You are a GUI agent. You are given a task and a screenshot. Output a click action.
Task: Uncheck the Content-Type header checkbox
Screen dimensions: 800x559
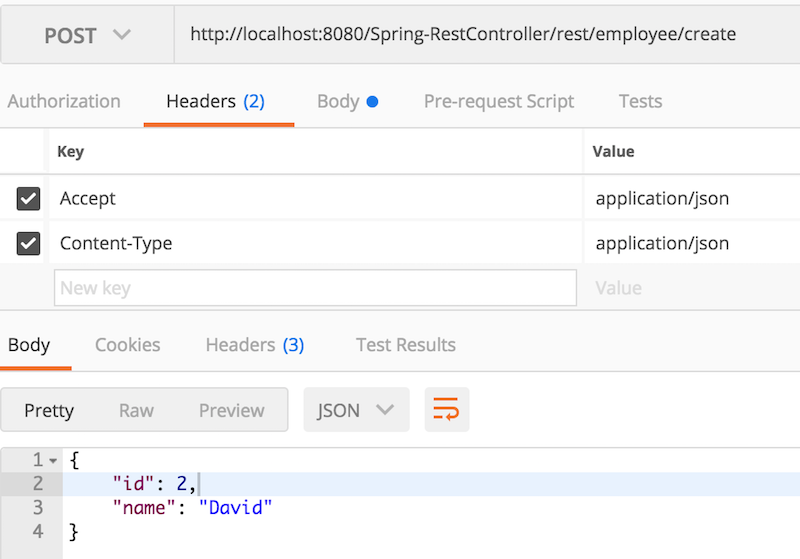28,243
